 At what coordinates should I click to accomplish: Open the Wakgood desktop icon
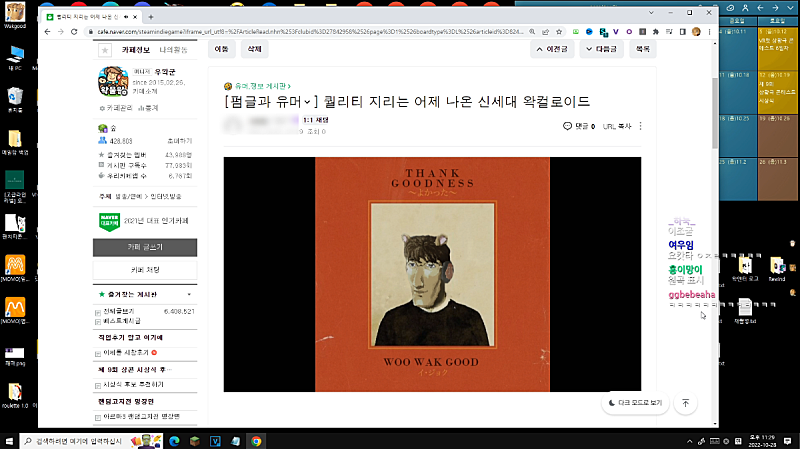click(x=15, y=15)
